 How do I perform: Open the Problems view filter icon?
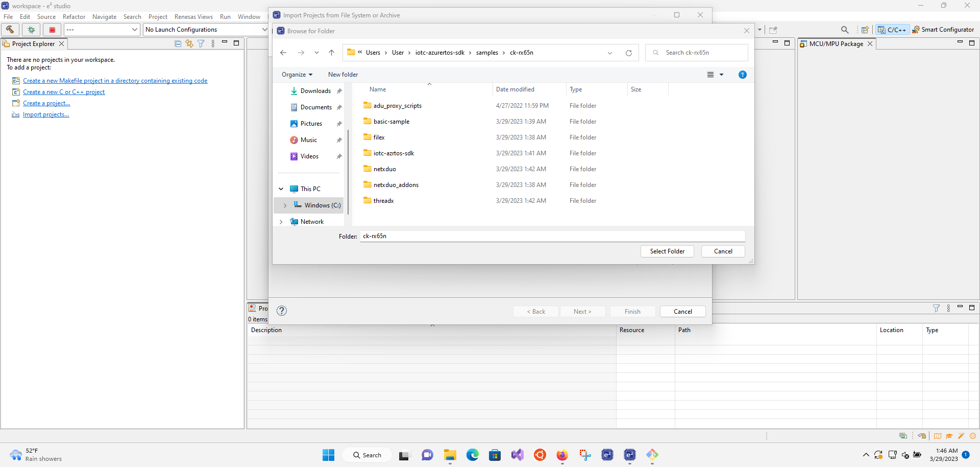tap(936, 308)
